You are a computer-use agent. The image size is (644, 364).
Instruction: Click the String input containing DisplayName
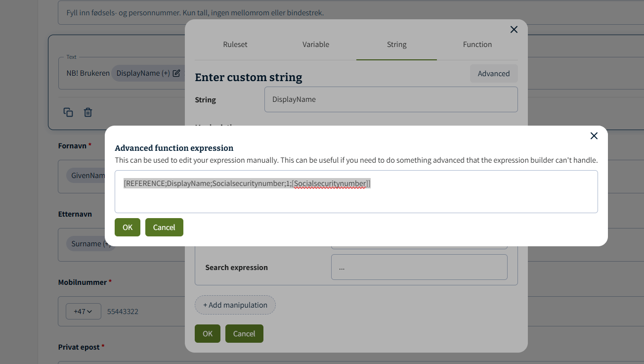click(391, 99)
